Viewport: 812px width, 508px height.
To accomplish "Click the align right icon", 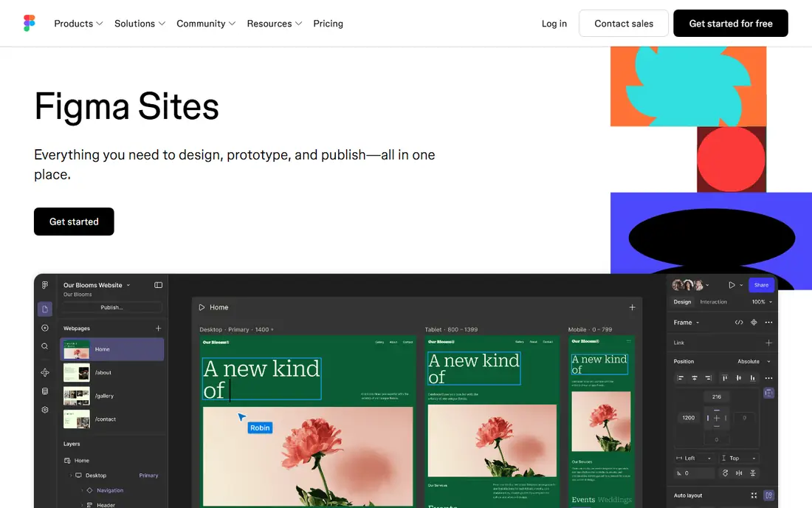I will [x=709, y=378].
